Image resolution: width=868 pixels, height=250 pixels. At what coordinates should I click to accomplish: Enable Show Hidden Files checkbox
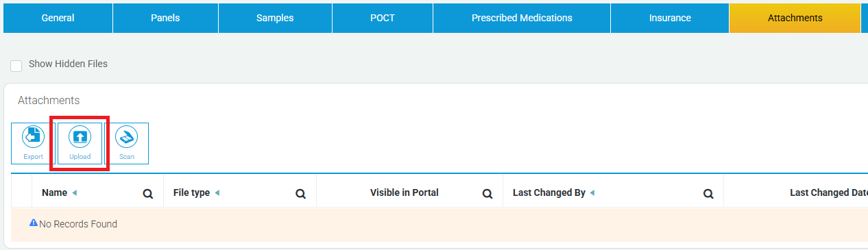click(16, 66)
